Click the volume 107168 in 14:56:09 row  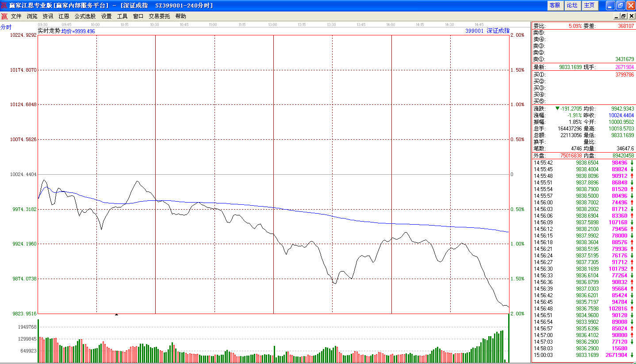pos(618,222)
